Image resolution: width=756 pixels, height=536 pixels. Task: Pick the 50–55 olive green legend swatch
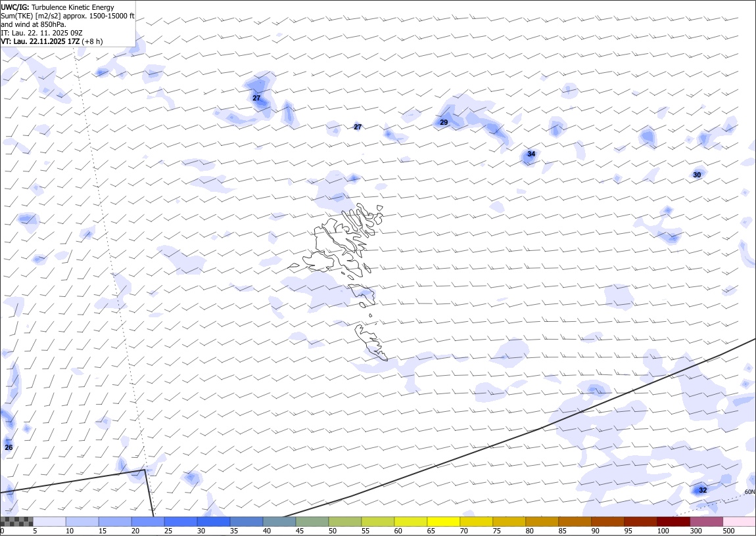click(x=344, y=522)
